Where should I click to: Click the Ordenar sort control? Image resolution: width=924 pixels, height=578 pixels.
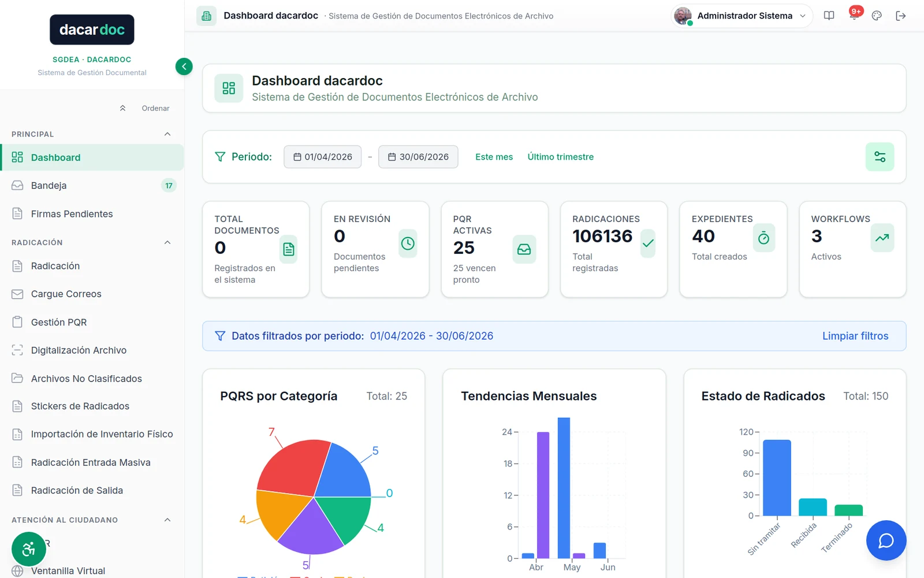[x=145, y=108]
